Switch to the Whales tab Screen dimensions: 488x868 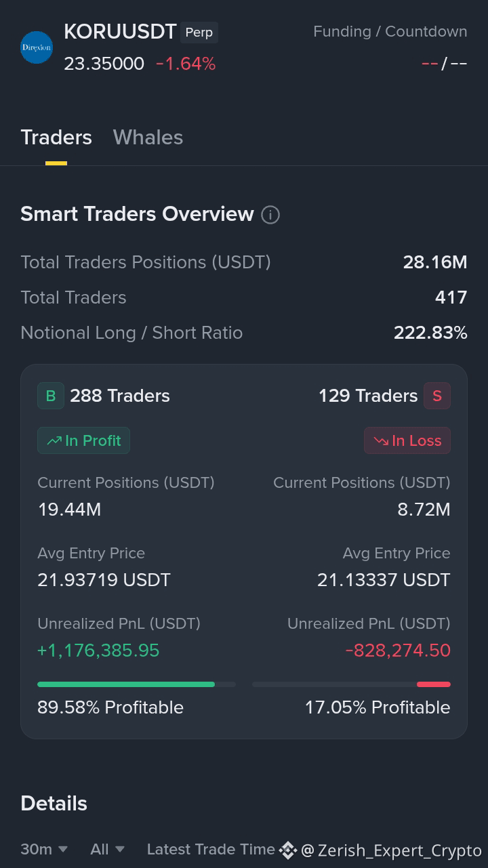(x=148, y=138)
